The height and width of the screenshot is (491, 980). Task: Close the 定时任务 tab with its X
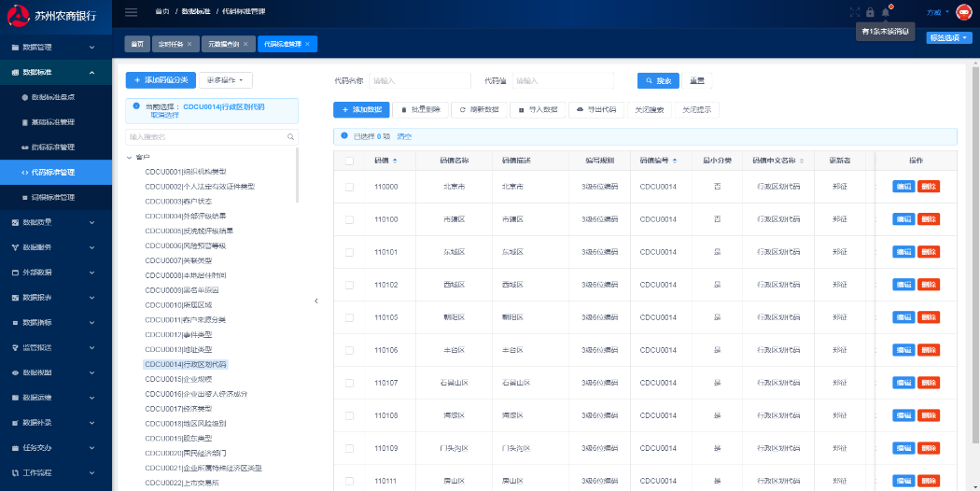(189, 44)
